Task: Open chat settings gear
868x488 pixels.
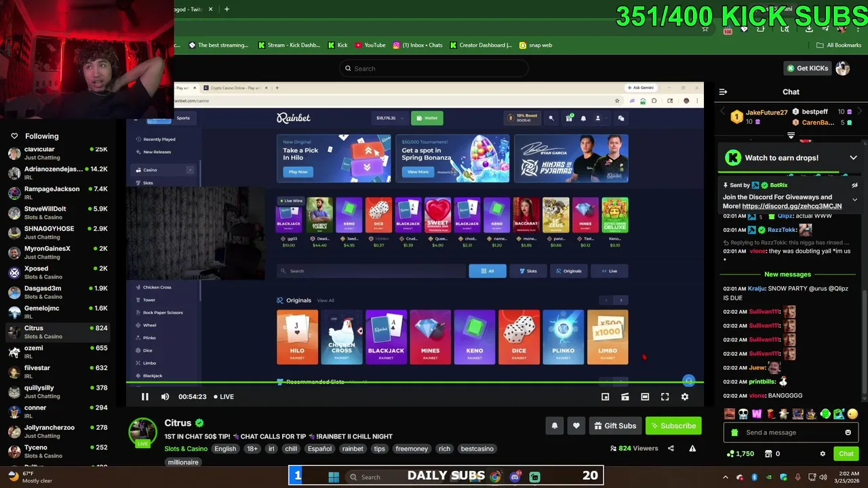Action: tap(823, 453)
